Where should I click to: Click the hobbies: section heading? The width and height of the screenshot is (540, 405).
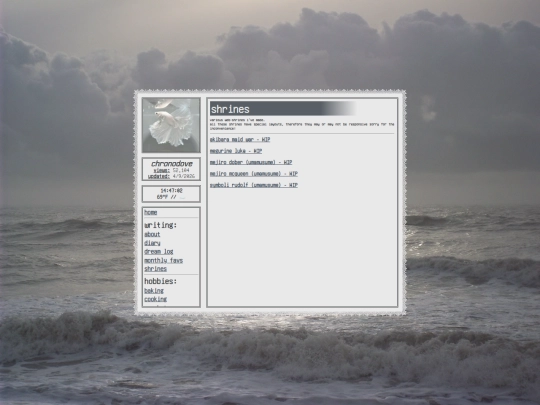[x=160, y=281]
